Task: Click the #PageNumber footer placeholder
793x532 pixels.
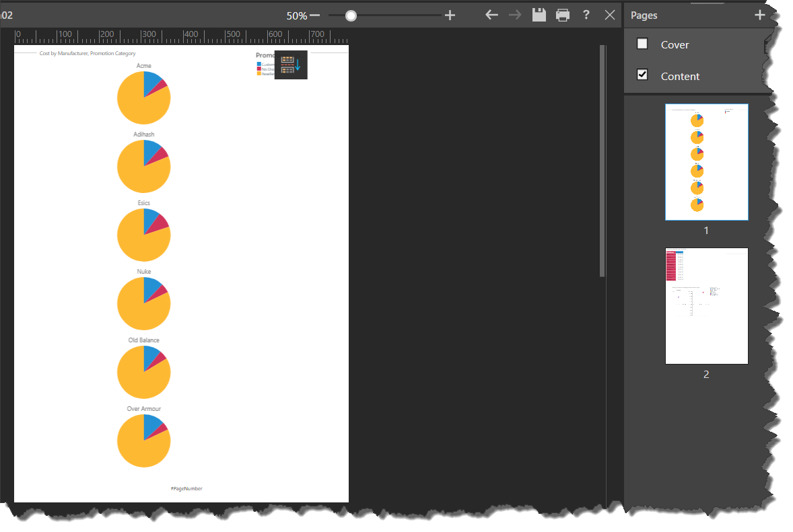Action: (186, 488)
